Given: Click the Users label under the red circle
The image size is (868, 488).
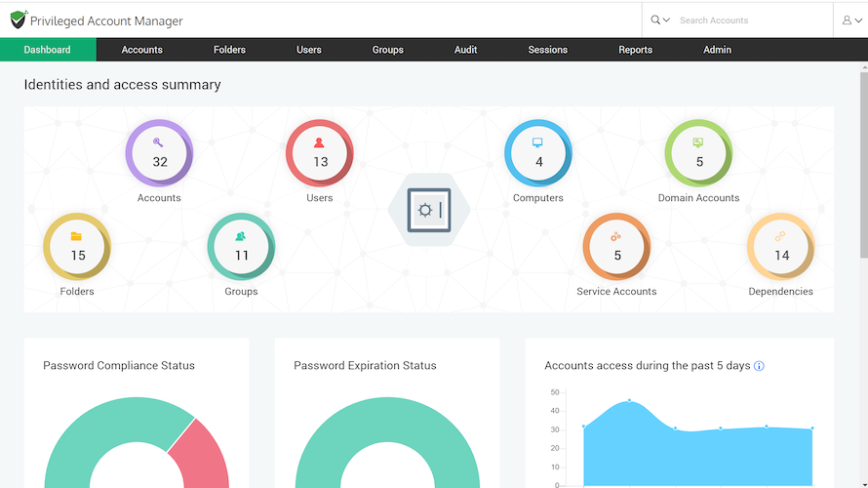Looking at the screenshot, I should 320,198.
